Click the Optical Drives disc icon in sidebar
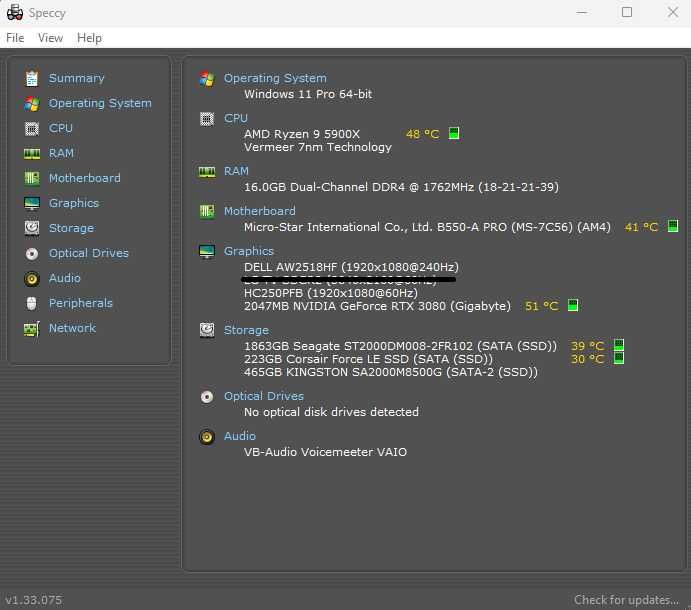 pyautogui.click(x=32, y=253)
